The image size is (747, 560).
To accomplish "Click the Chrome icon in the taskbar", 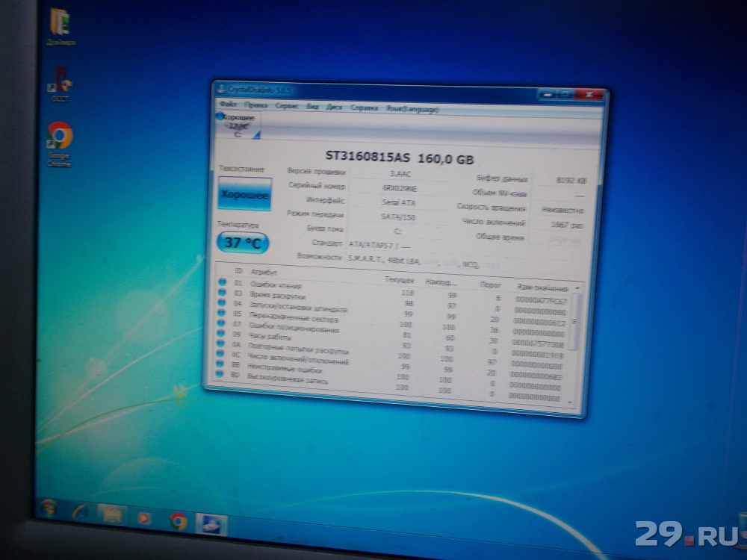I will coord(178,520).
